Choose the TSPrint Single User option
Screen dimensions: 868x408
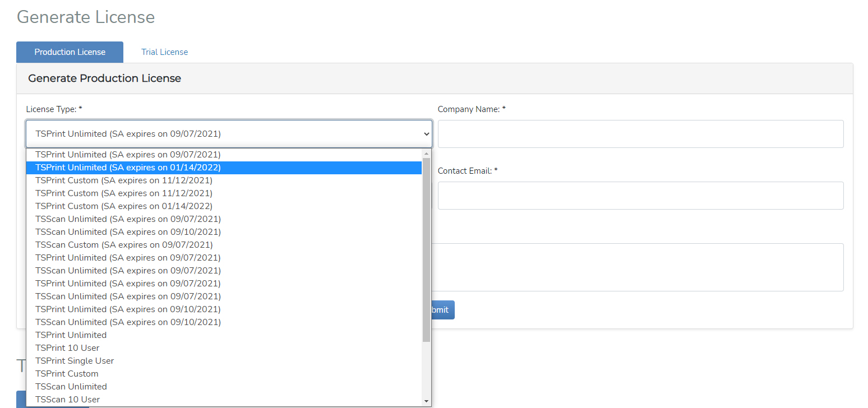224,361
